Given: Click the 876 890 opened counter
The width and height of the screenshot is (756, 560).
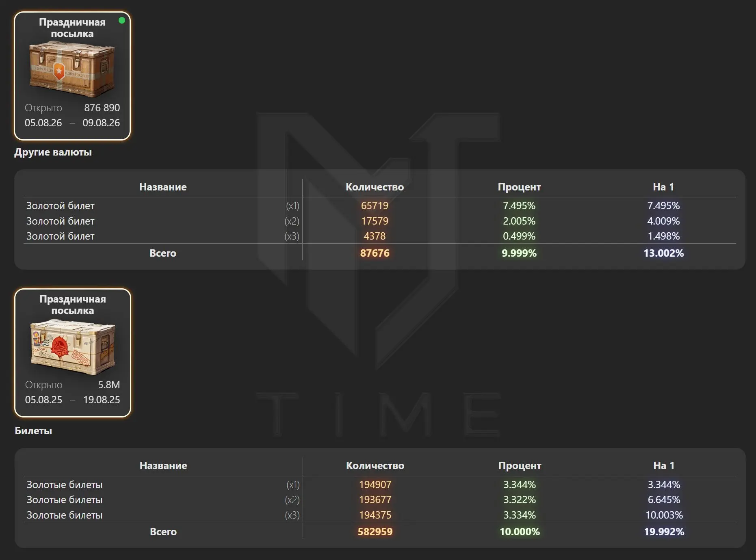Looking at the screenshot, I should click(102, 108).
